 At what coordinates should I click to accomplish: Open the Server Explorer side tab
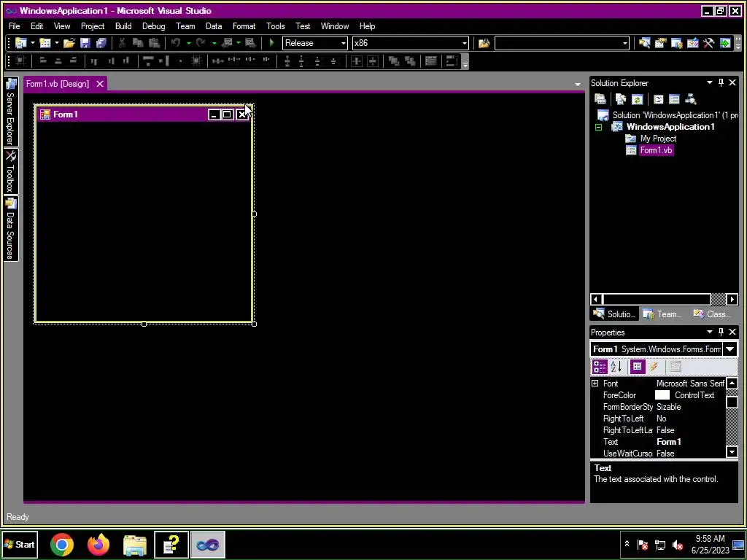click(10, 112)
